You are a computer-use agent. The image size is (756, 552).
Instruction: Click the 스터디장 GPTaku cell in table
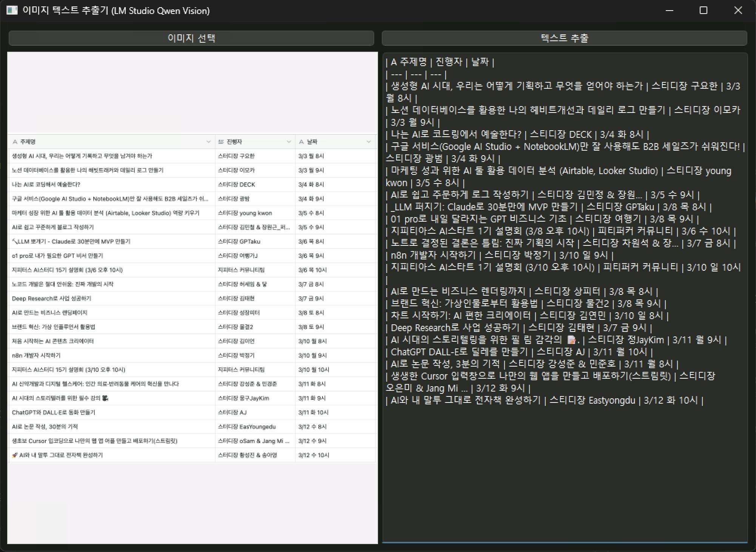239,241
